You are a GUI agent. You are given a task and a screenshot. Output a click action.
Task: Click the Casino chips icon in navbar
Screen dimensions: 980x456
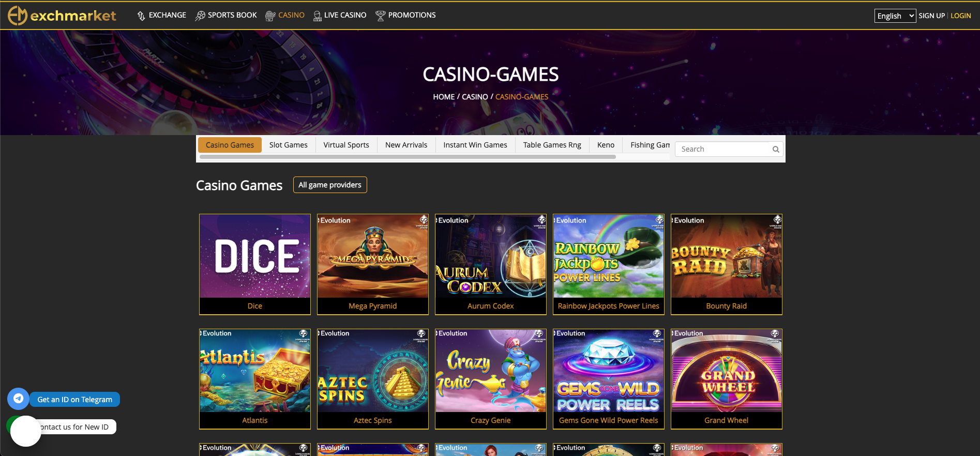270,16
